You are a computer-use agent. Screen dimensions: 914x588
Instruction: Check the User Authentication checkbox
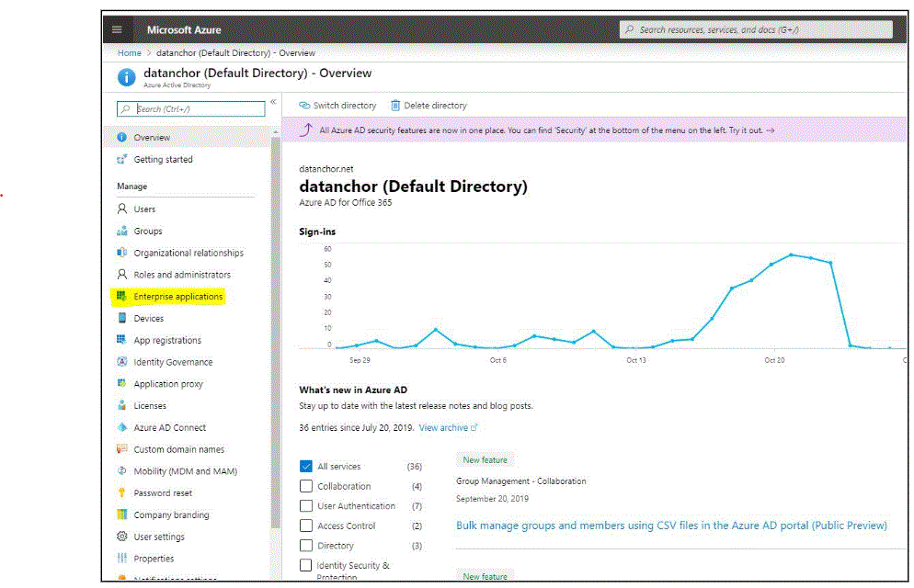(x=306, y=506)
